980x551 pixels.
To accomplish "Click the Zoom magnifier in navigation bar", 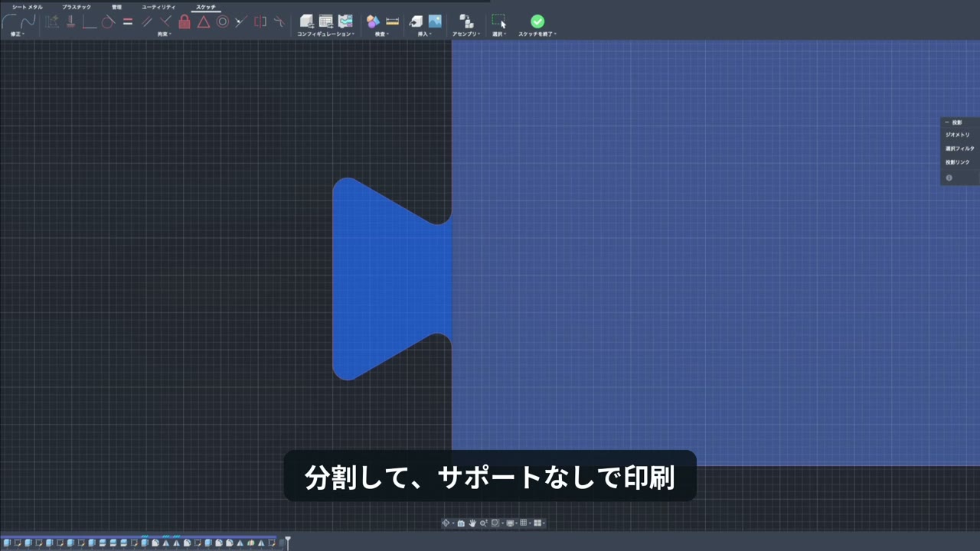I will click(x=483, y=523).
